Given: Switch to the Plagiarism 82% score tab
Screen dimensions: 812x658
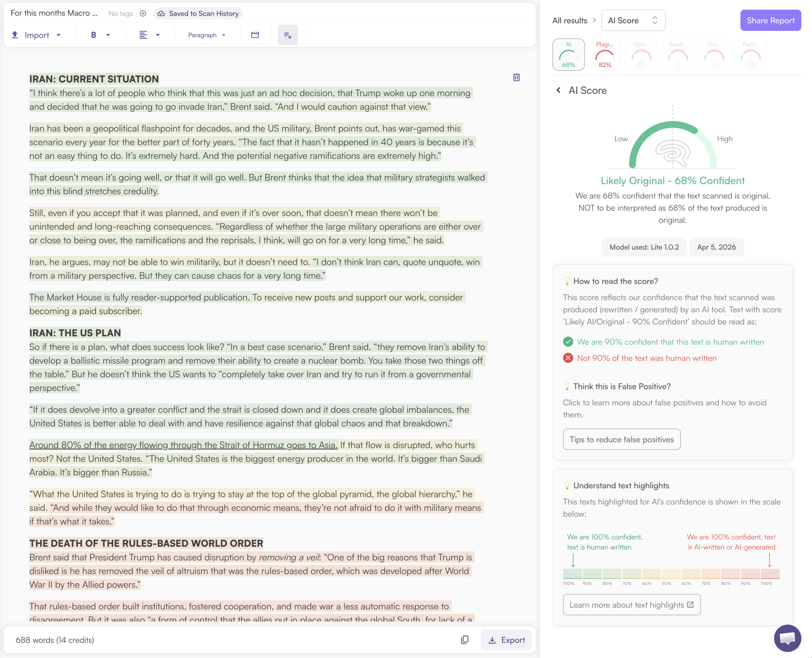Looking at the screenshot, I should [x=604, y=55].
